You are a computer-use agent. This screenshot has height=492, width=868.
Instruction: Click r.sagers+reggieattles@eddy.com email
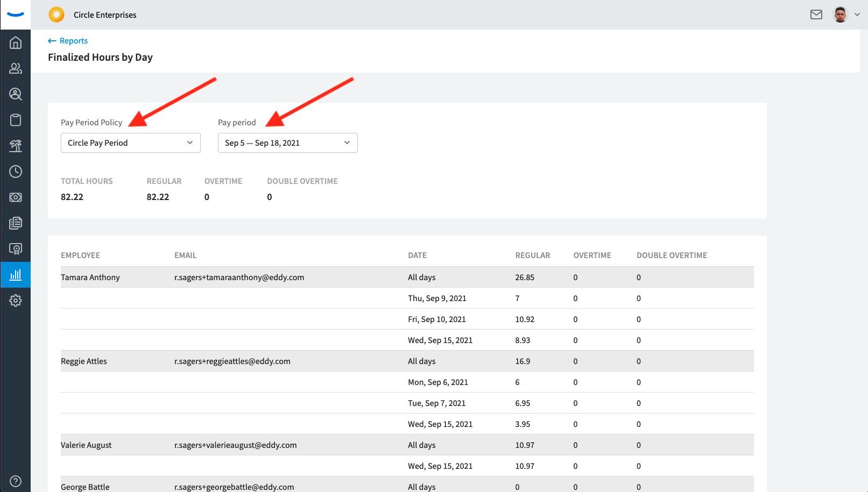pyautogui.click(x=232, y=361)
